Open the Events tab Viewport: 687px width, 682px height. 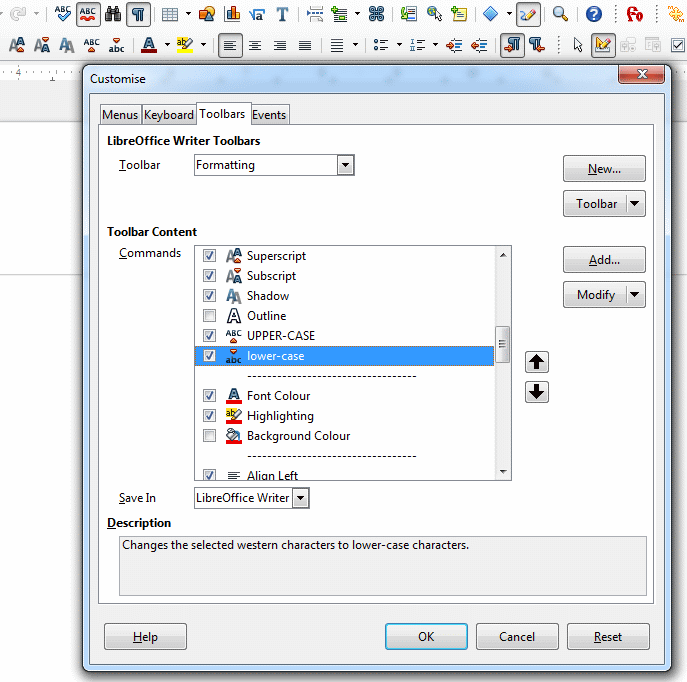click(x=269, y=115)
